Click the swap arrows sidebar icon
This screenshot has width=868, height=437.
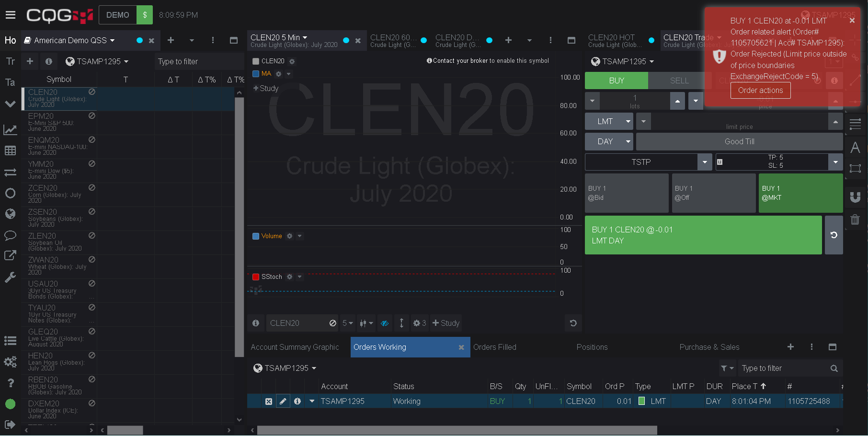tap(10, 172)
